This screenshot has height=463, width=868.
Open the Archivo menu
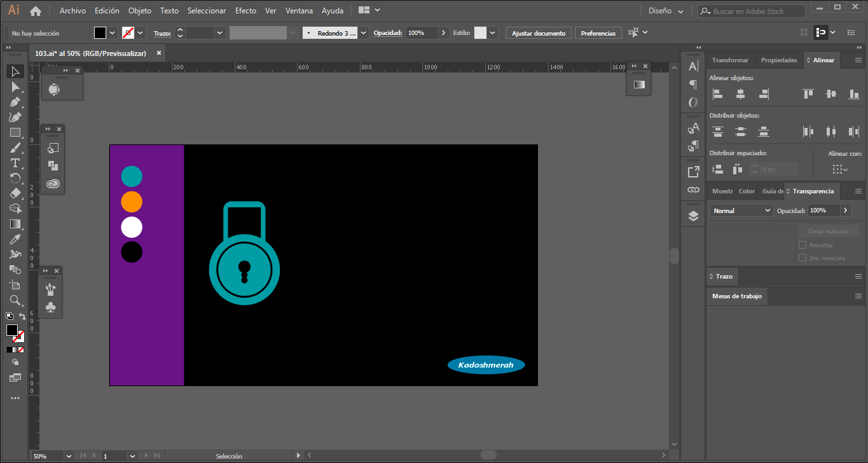point(72,11)
